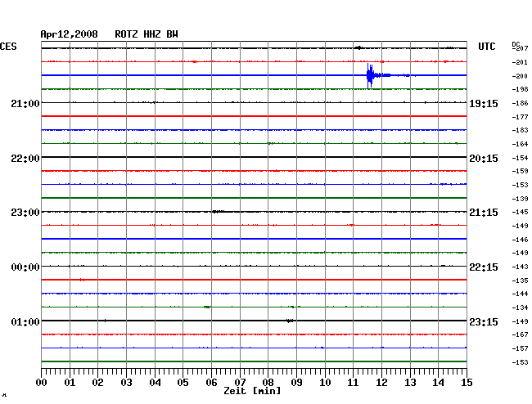Click the UTC column header

[486, 47]
